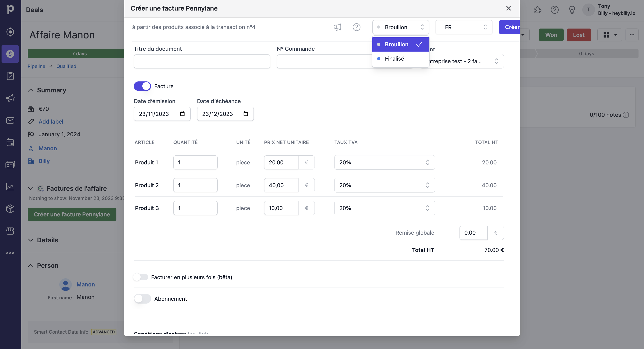
Task: Collapse the Summary section
Action: (31, 90)
